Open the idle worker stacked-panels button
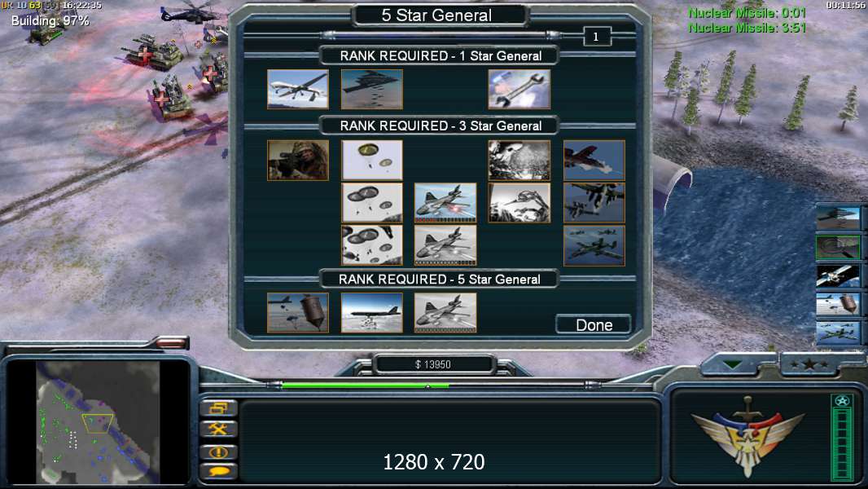Screen dimensions: 868x489 pos(218,408)
